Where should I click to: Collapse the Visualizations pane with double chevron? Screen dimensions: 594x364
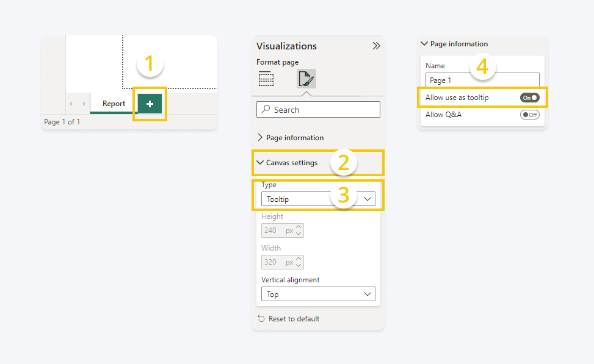point(376,46)
